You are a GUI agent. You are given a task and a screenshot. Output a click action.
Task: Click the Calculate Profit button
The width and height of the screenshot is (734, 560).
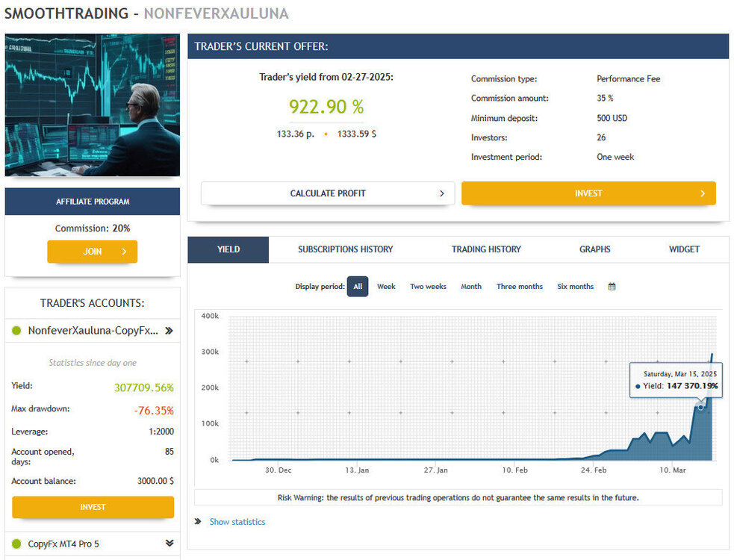[x=328, y=193]
